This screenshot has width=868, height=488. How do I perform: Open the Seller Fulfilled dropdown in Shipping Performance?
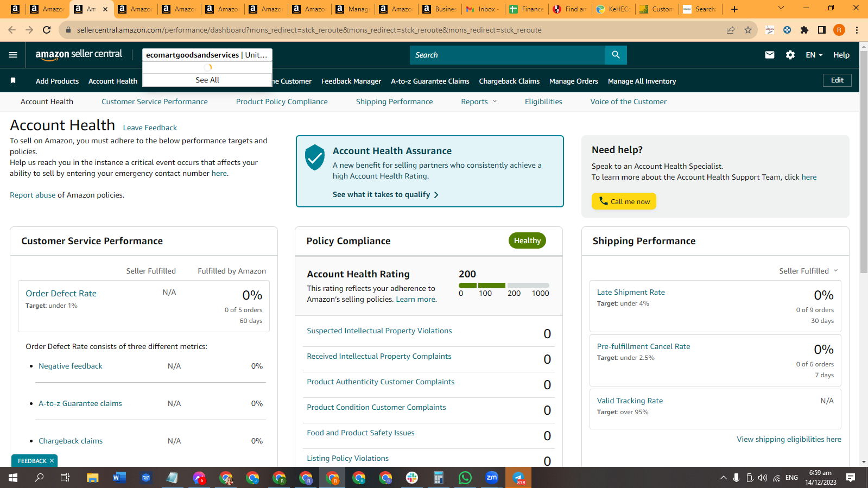(x=809, y=271)
